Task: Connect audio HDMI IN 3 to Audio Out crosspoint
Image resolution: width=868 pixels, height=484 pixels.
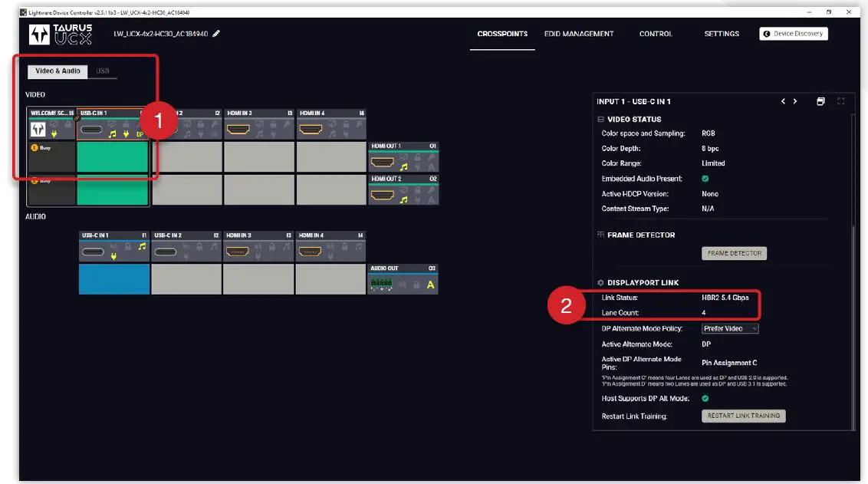Action: click(x=258, y=278)
